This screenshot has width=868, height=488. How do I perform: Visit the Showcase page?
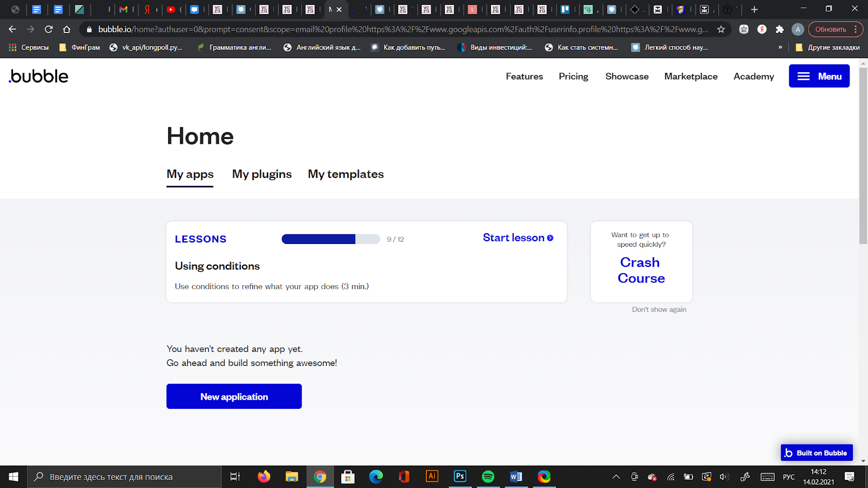pyautogui.click(x=627, y=76)
